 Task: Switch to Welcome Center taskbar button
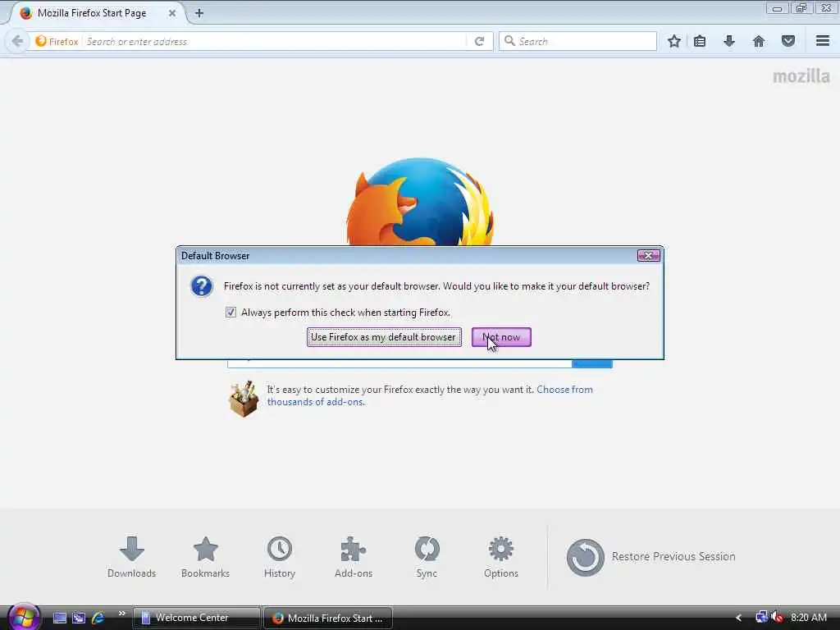[x=196, y=618]
